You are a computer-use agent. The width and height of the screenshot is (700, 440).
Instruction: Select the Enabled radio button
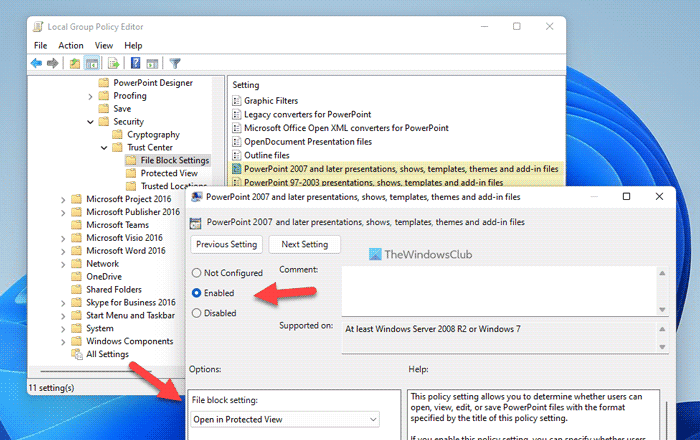[196, 293]
